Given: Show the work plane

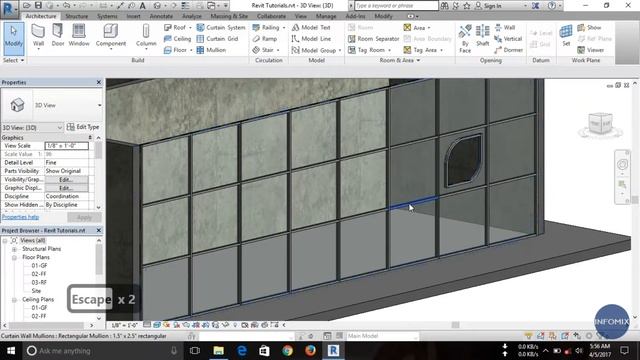Looking at the screenshot, I should (x=589, y=27).
